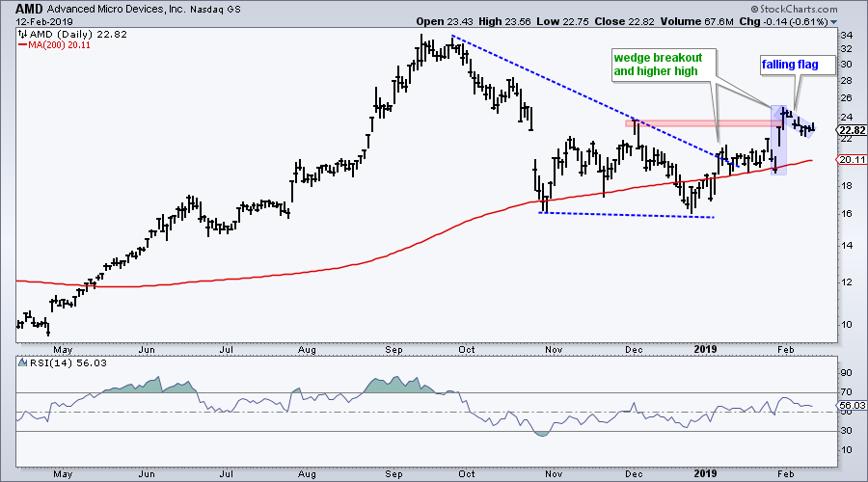Click the red MA(200) line legend swatch
This screenshot has height=482, width=868.
23,45
